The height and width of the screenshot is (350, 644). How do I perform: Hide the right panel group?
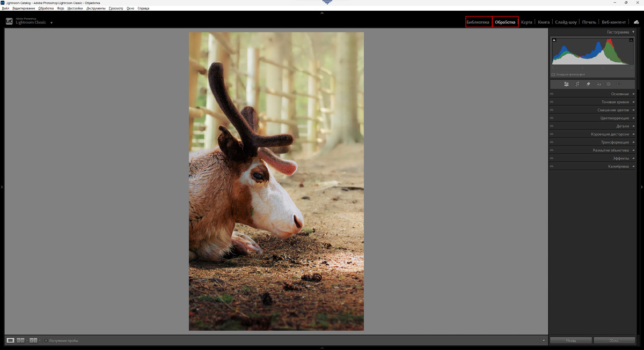pos(642,187)
